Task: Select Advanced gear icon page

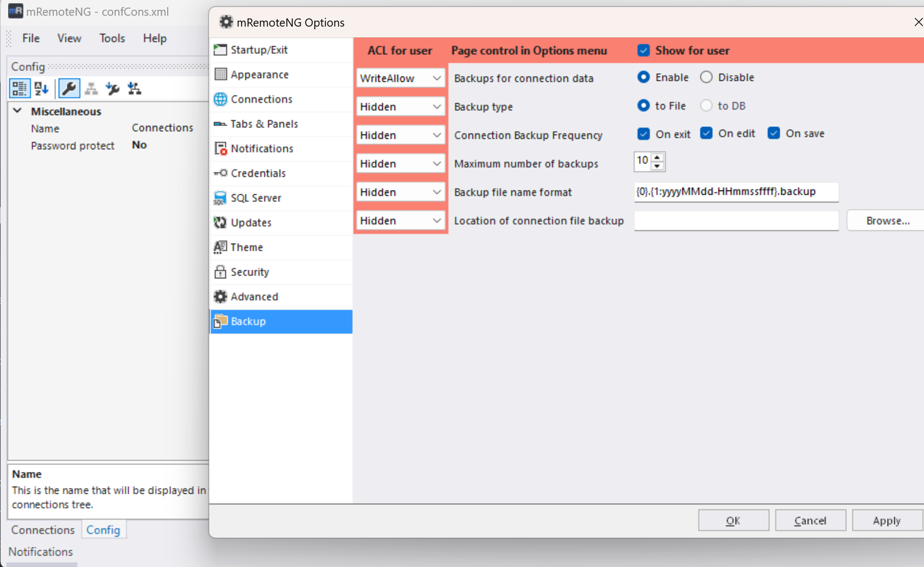Action: [x=220, y=297]
